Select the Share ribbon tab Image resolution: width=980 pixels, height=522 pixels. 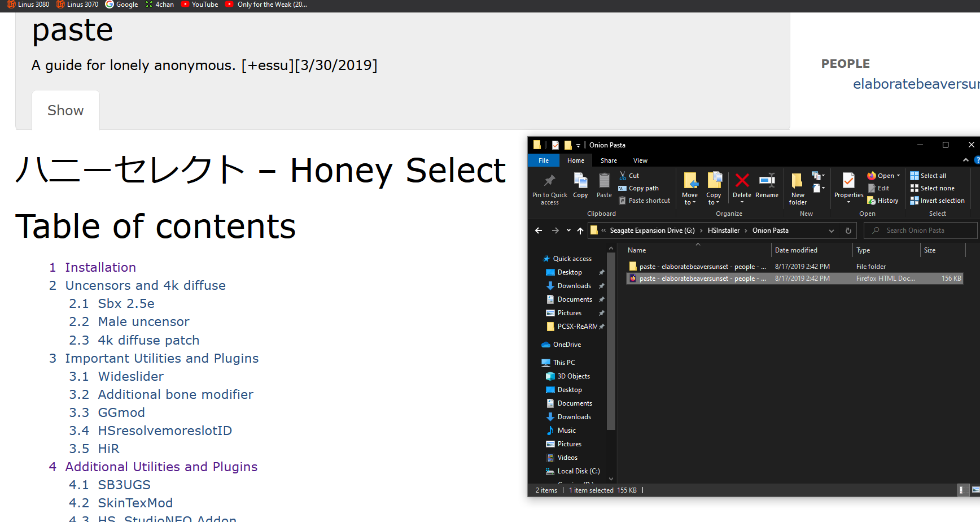609,160
